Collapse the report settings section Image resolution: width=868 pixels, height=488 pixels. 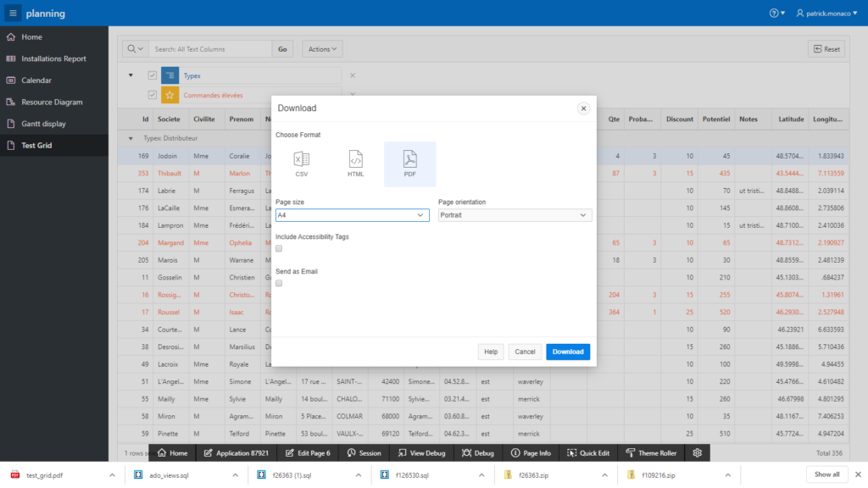tap(131, 75)
